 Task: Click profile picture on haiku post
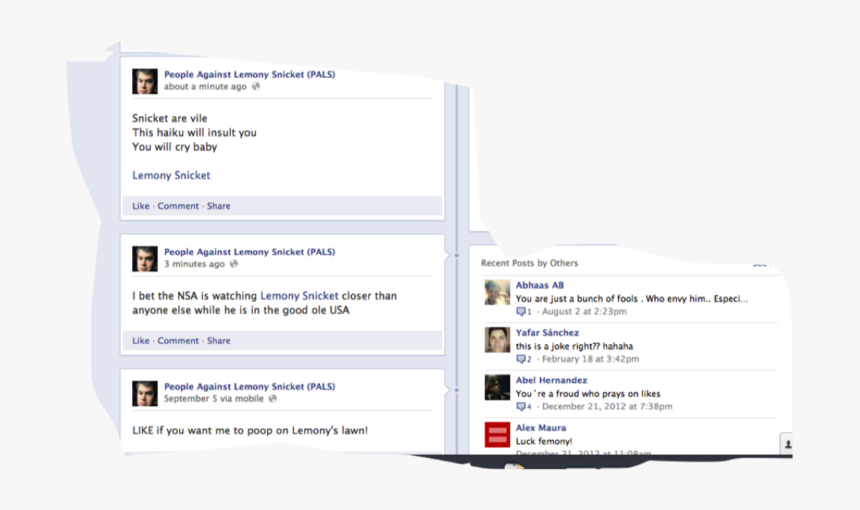[x=145, y=81]
